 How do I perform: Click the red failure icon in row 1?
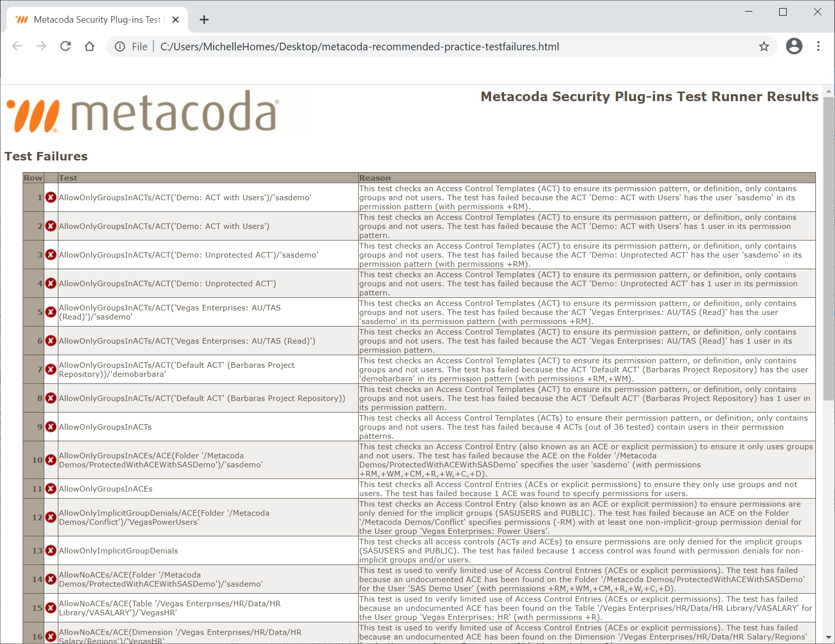point(51,197)
